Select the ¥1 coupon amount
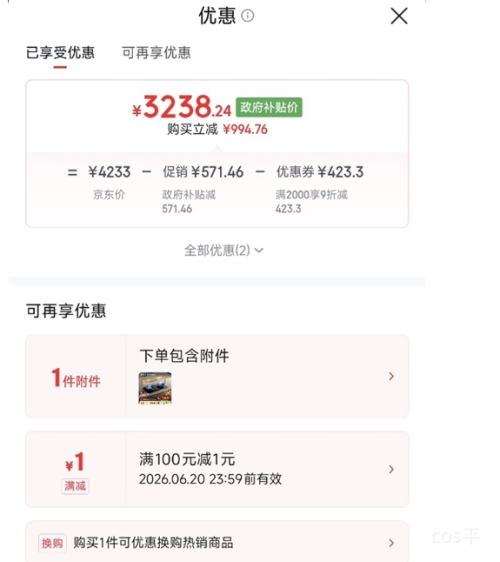Screen dimensions: 500x562 (x=75, y=462)
